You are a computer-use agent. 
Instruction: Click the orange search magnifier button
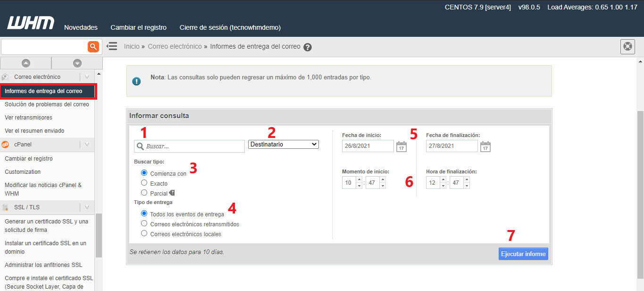[x=93, y=46]
